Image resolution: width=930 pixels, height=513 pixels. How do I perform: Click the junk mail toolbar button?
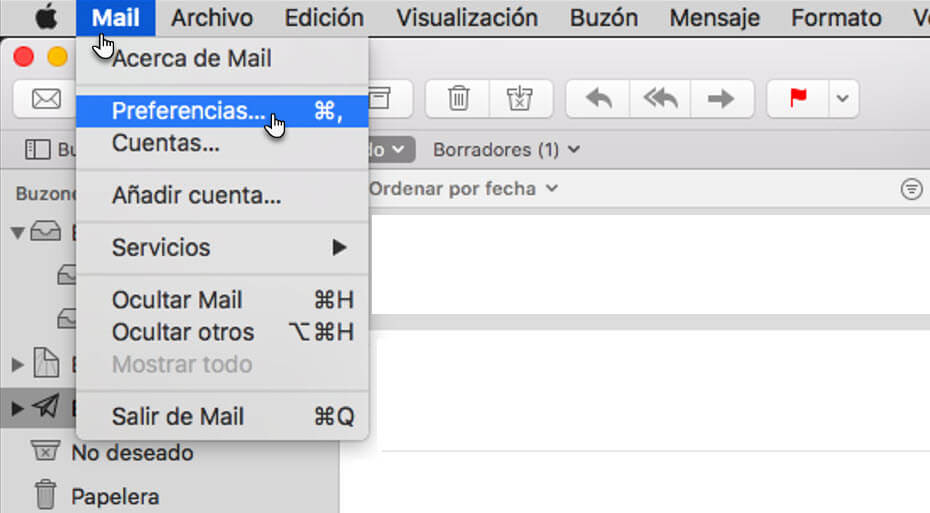click(520, 98)
